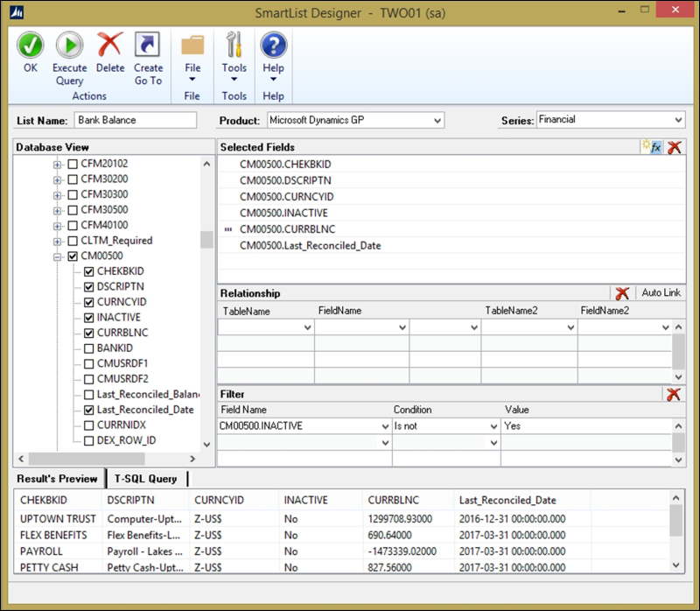Viewport: 700px width, 611px height.
Task: Run the Execute Query icon
Action: point(69,46)
